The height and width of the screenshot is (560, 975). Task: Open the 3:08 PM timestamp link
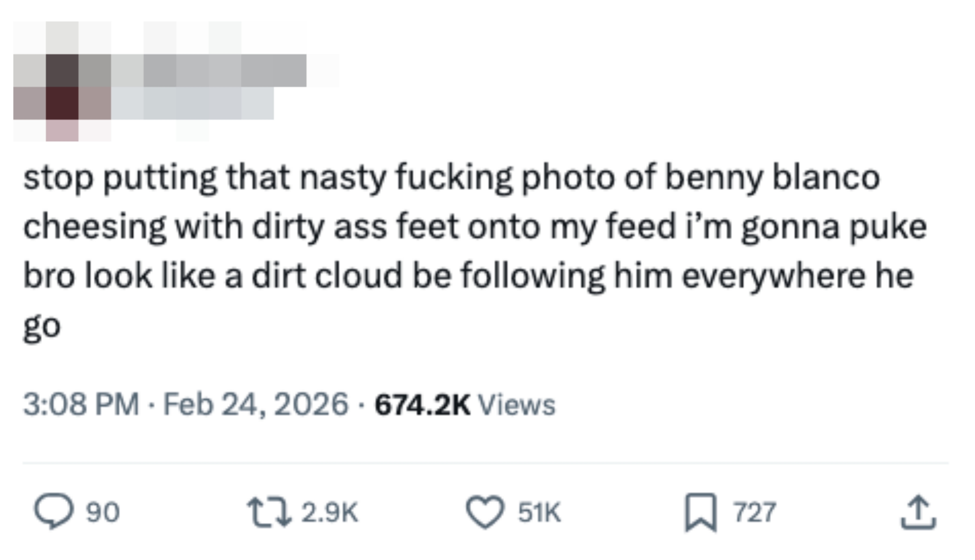[x=81, y=405]
